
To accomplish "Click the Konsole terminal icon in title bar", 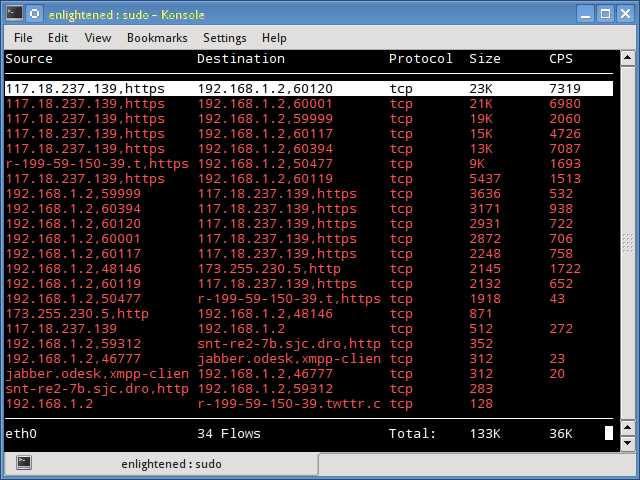I will click(x=14, y=13).
